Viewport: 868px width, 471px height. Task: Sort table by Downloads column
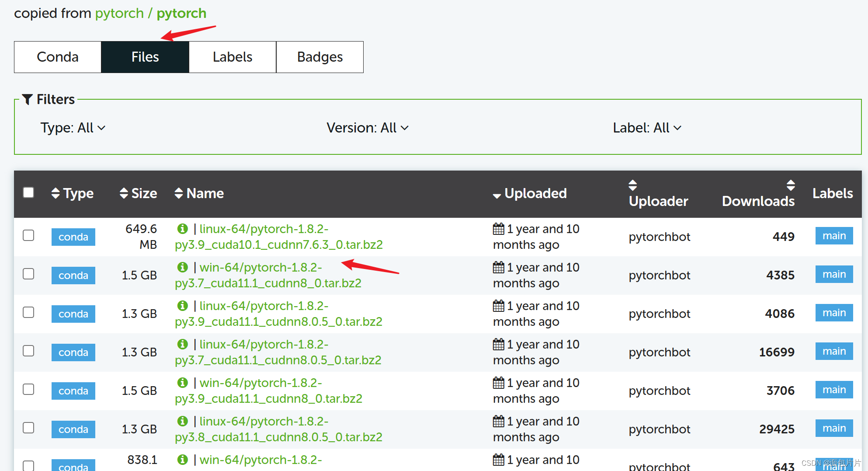tap(758, 193)
